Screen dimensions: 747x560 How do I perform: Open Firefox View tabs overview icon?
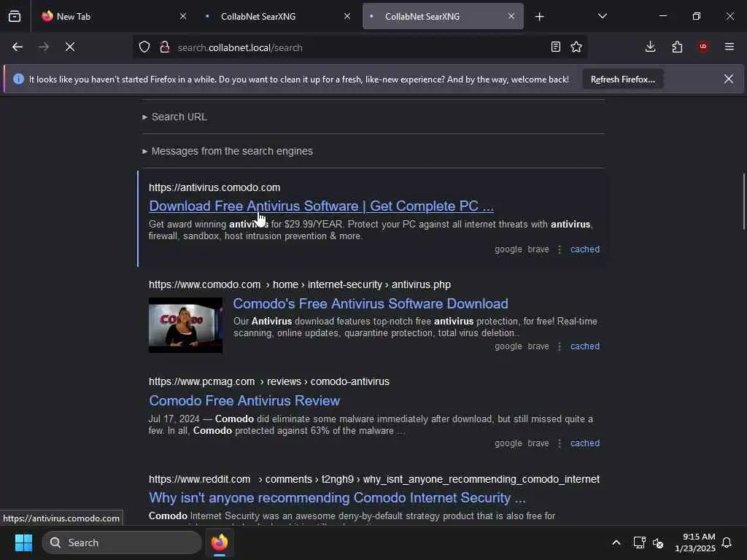(x=15, y=16)
